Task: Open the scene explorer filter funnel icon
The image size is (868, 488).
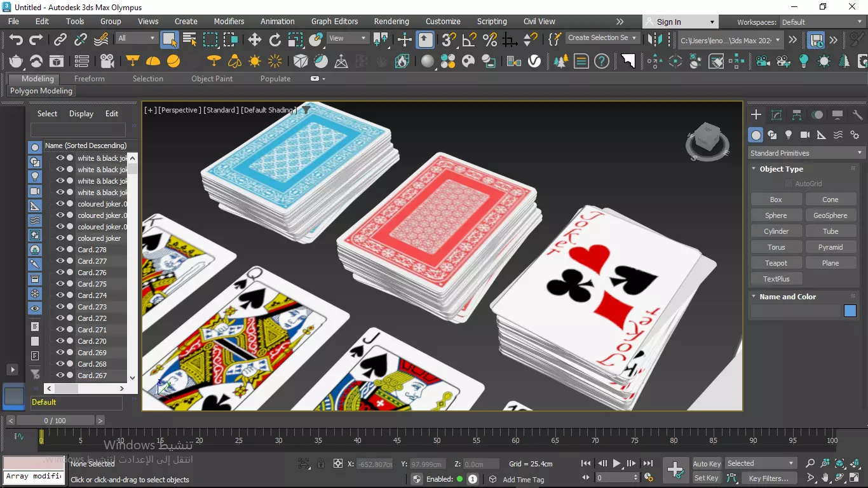Action: (x=36, y=374)
